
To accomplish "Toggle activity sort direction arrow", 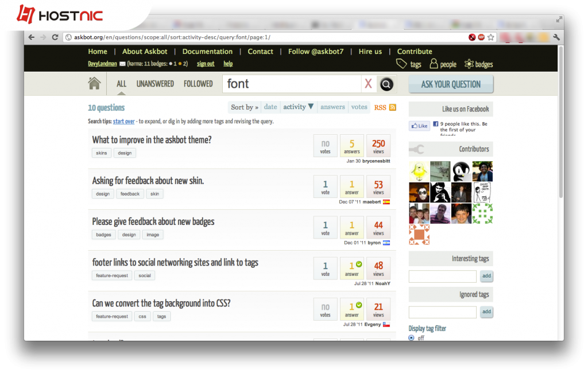I will pyautogui.click(x=311, y=107).
